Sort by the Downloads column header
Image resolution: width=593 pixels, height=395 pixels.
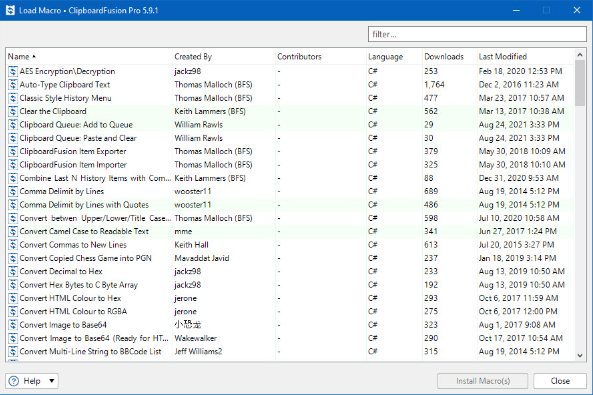point(450,56)
